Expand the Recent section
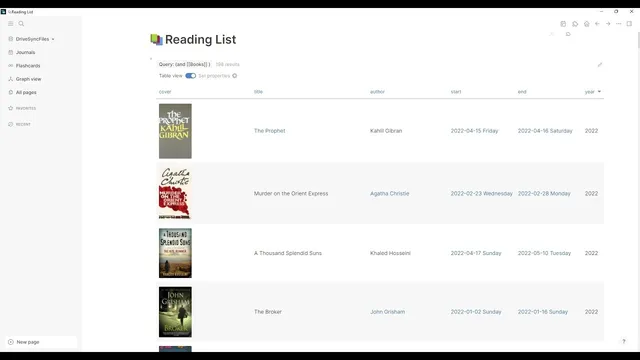This screenshot has height=360, width=640. (x=23, y=124)
